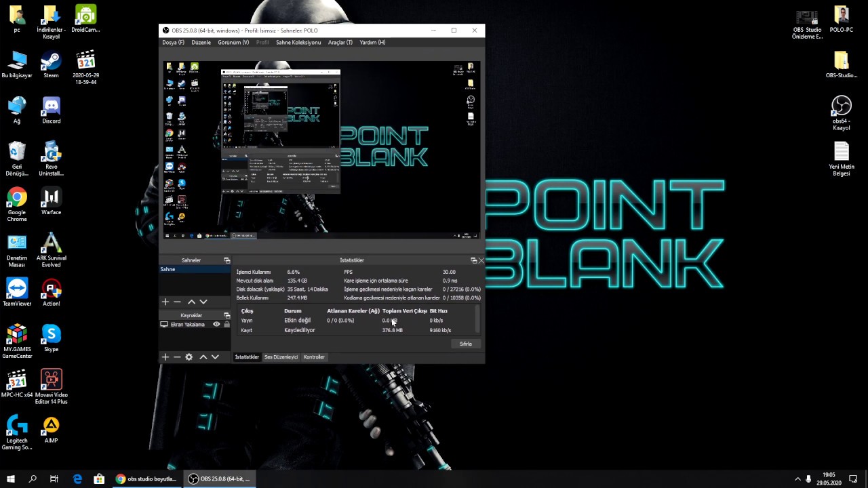The width and height of the screenshot is (868, 488).
Task: Close the İstatistikler dock panel
Action: tap(481, 260)
